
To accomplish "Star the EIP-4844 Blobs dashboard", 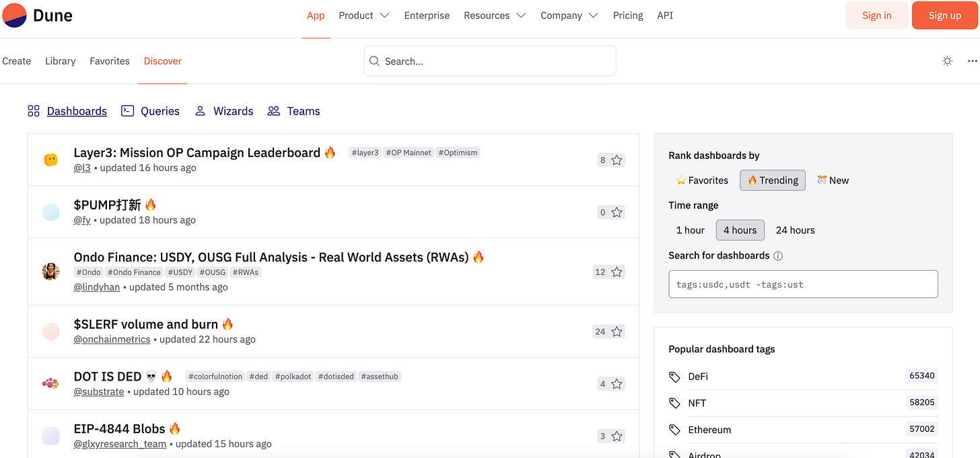I will (617, 436).
